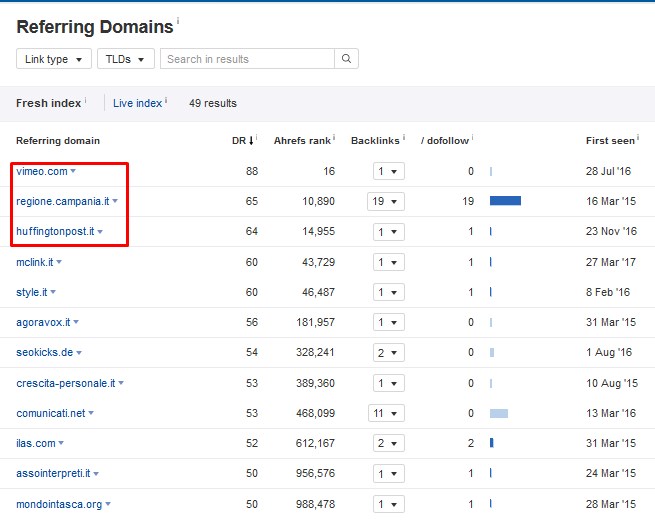Open the agoravox.it domain link
The height and width of the screenshot is (522, 655).
43,323
